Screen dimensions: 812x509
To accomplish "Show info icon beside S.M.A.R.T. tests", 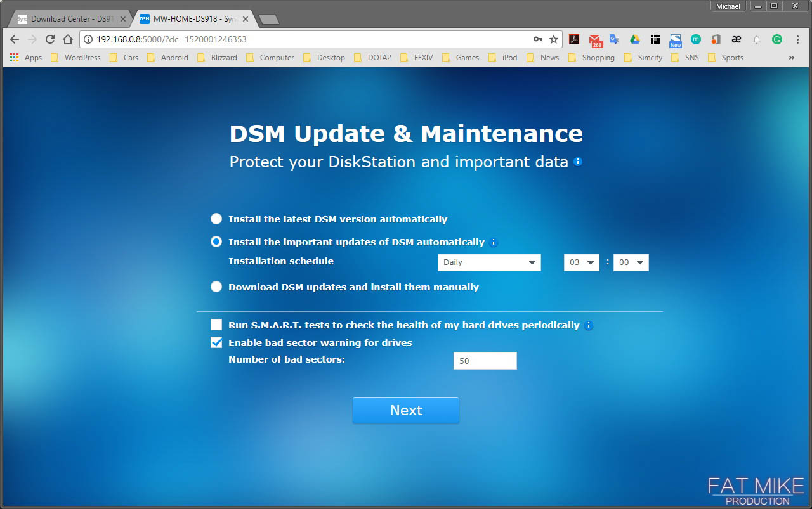I will tap(589, 325).
